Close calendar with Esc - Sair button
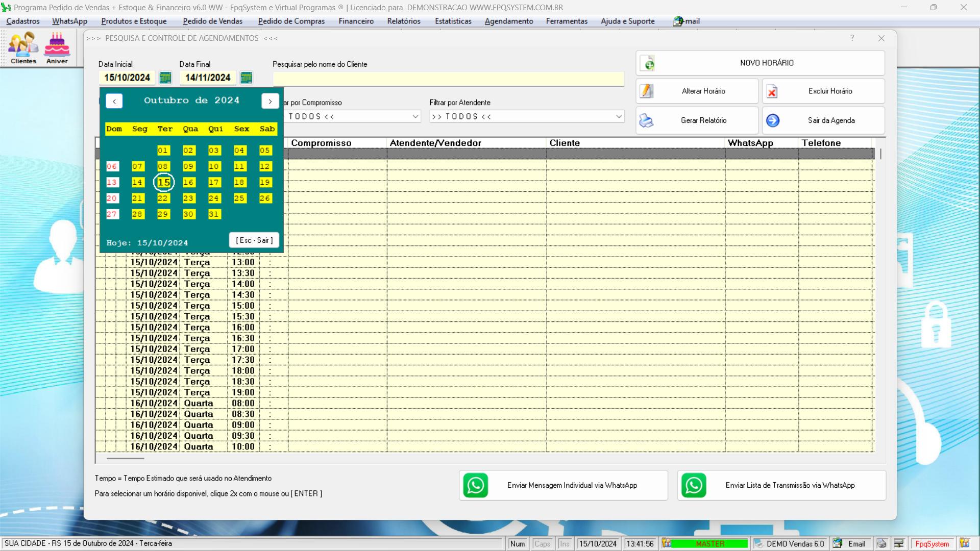The width and height of the screenshot is (980, 551). [254, 240]
